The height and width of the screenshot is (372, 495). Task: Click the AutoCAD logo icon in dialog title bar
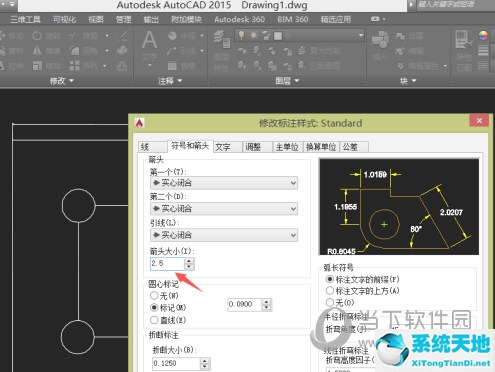pyautogui.click(x=139, y=123)
